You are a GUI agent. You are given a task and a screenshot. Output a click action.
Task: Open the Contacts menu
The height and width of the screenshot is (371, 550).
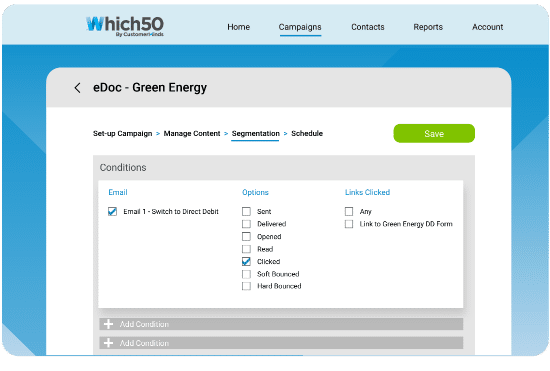(x=368, y=27)
